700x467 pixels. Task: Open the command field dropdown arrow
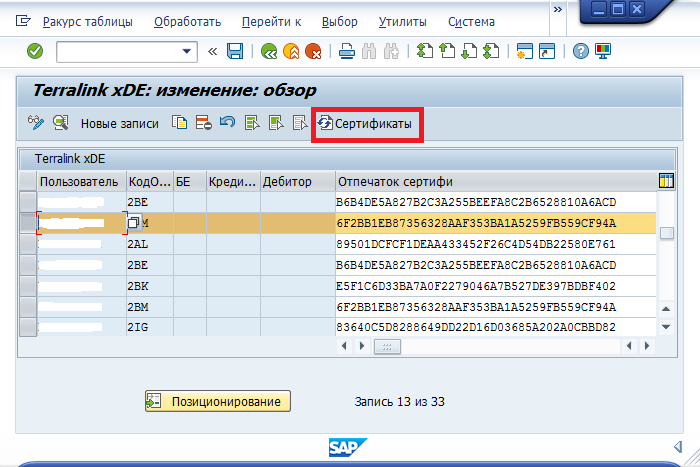tap(187, 51)
